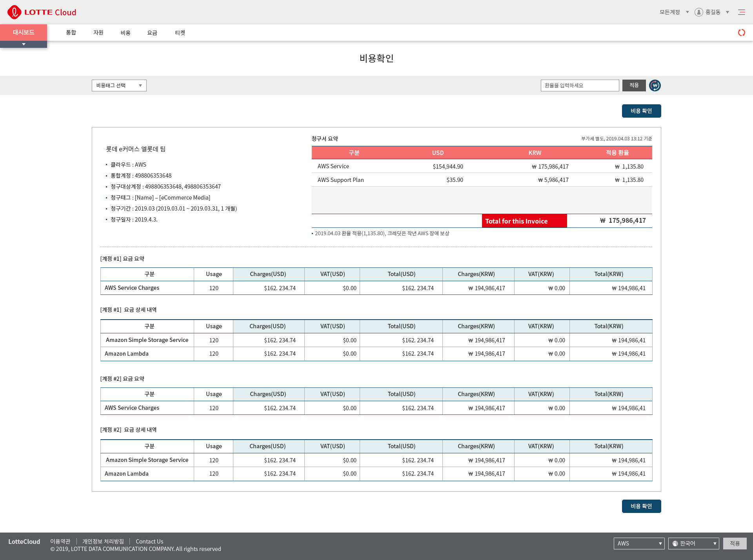Open the 비용태그 선택 dropdown
The width and height of the screenshot is (753, 560).
click(119, 85)
